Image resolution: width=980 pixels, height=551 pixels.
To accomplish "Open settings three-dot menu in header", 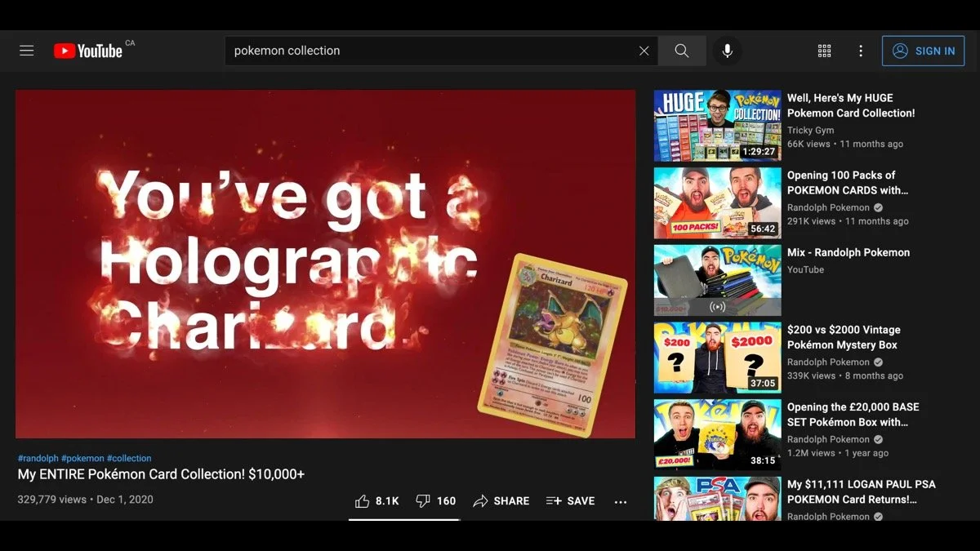I will pyautogui.click(x=860, y=51).
